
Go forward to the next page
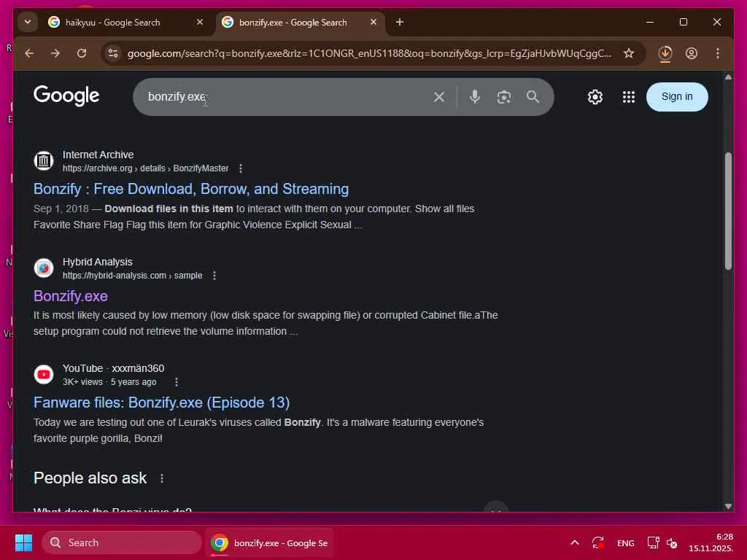click(55, 53)
